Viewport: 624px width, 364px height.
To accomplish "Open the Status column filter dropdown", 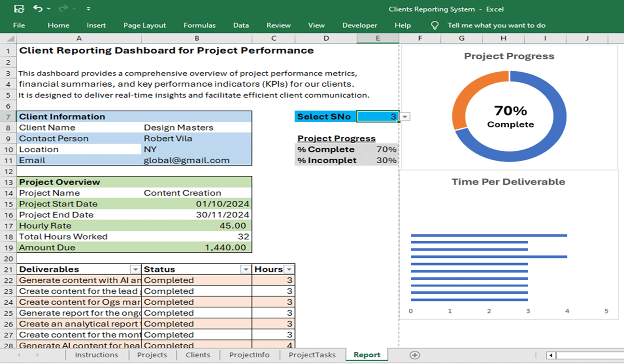I will [x=246, y=269].
